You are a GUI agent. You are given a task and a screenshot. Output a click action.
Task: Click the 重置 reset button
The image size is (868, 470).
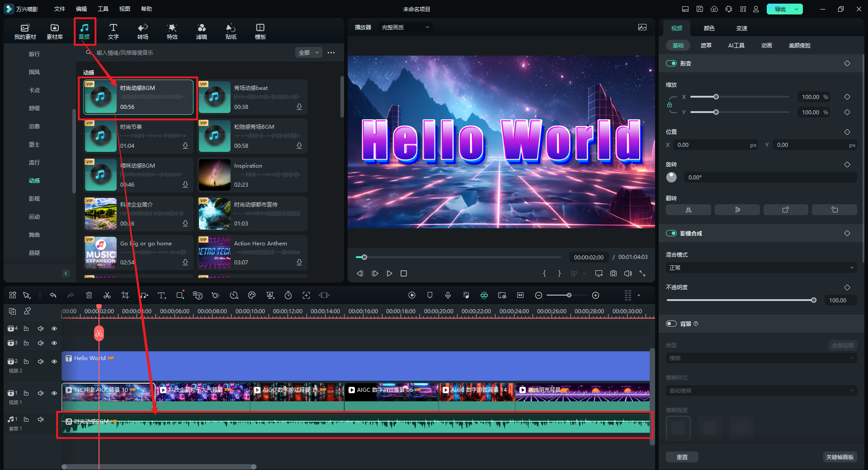(682, 457)
